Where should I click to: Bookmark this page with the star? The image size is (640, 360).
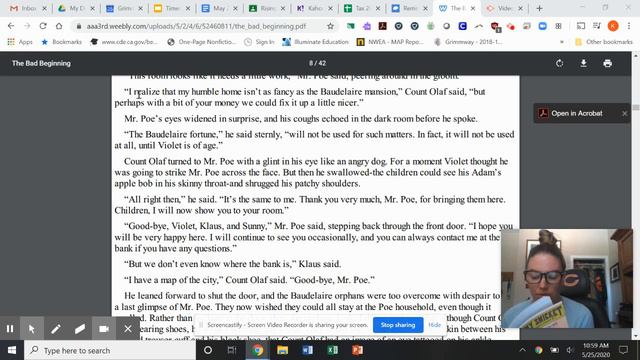pyautogui.click(x=330, y=26)
